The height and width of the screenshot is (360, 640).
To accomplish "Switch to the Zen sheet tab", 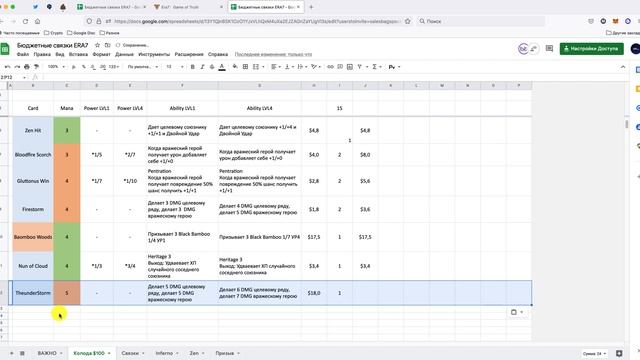I will click(194, 353).
